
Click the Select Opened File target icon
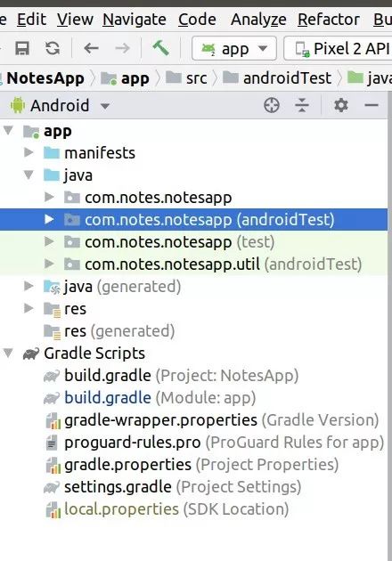point(272,106)
